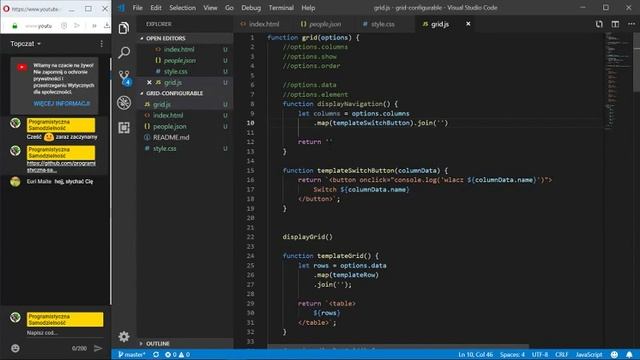Switch to the people.json editor tab
This screenshot has height=360, width=640.
point(324,24)
